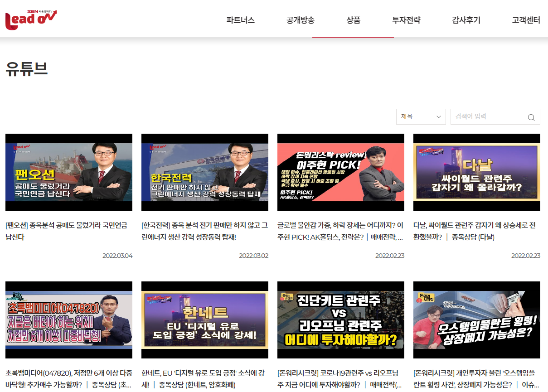
Task: Open the 투자전략 menu
Action: (407, 20)
